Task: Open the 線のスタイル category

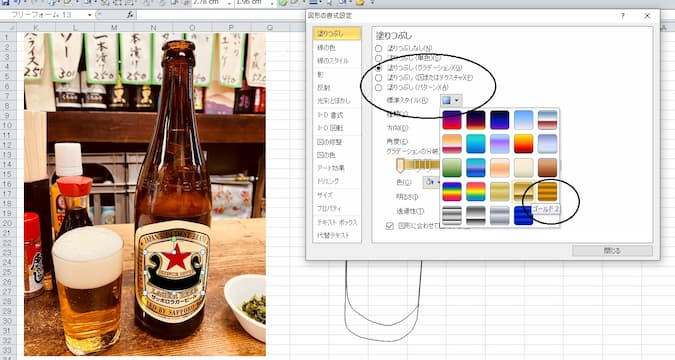Action: 337,61
